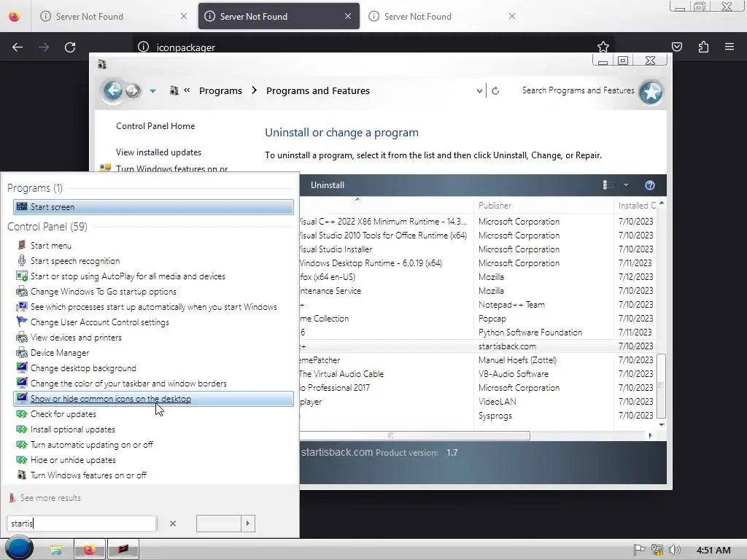The image size is (747, 560).
Task: Click the breadcrumb chevrons before Programs
Action: (x=187, y=90)
